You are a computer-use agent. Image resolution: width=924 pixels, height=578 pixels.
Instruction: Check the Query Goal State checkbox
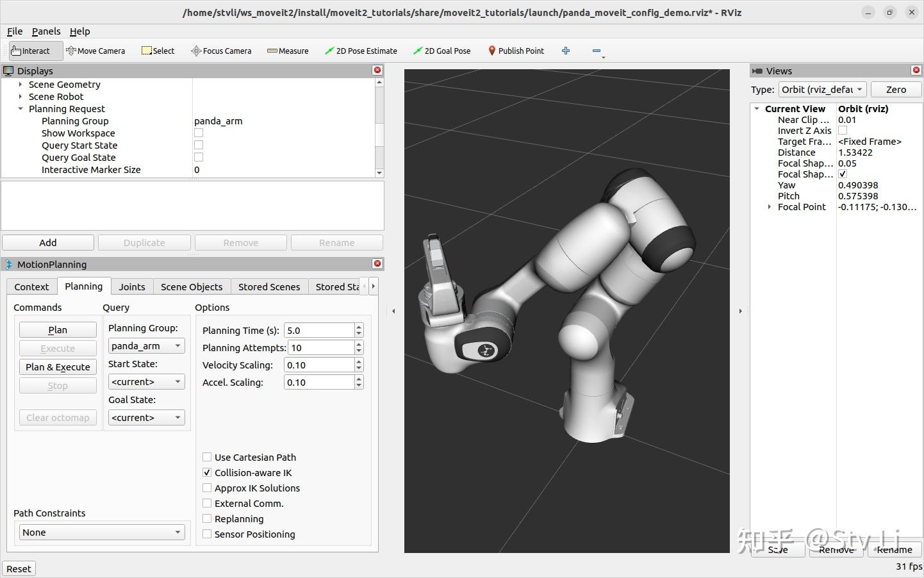tap(199, 157)
